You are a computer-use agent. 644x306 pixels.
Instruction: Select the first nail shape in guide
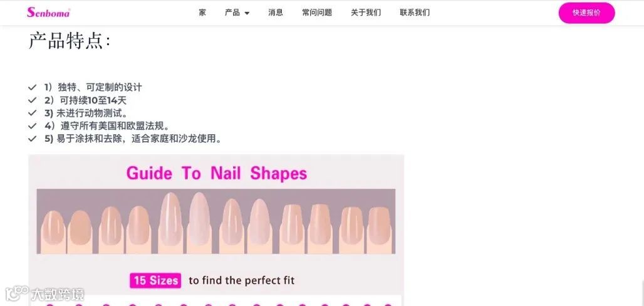point(53,231)
